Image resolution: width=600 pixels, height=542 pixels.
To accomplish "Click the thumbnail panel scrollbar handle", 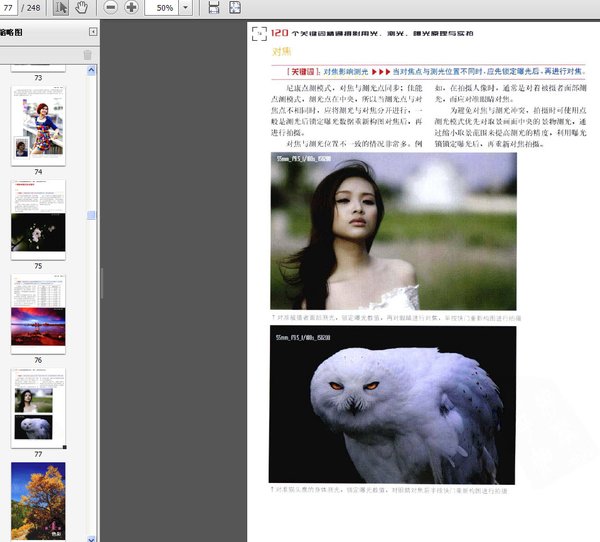I will pos(91,215).
